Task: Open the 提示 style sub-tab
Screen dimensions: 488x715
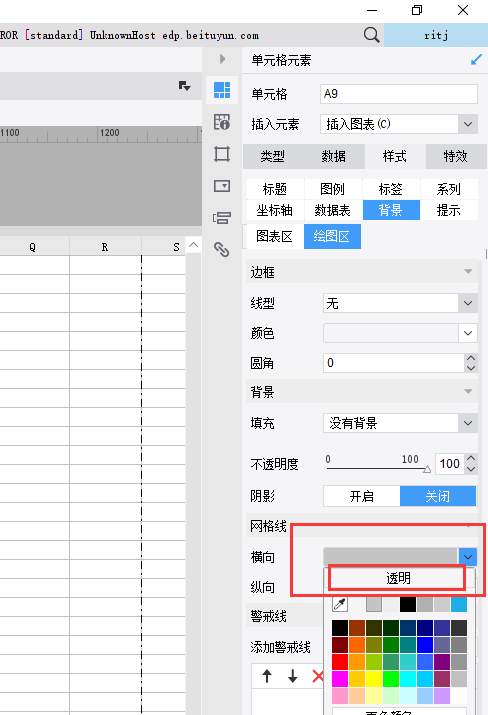Action: click(448, 210)
